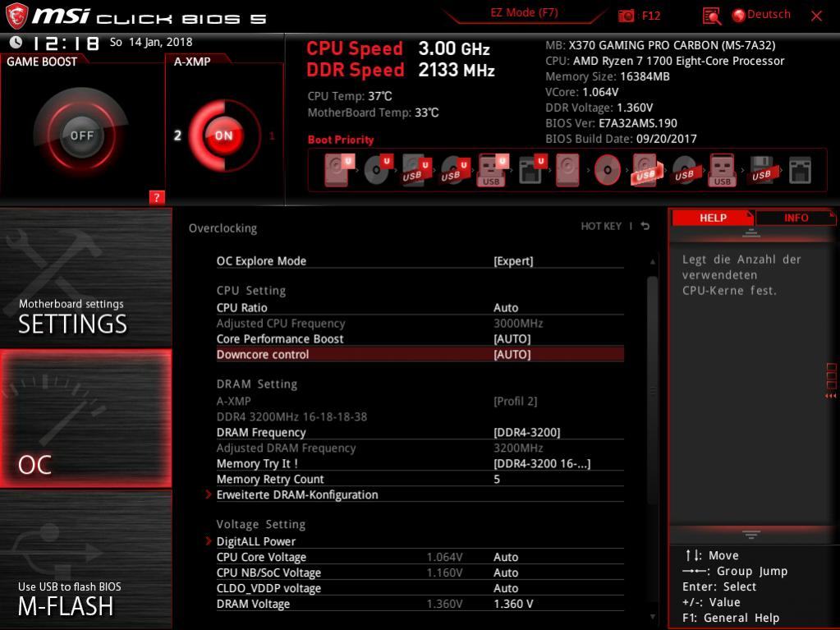Screen dimensions: 840x630
Task: Edit the Memory Retry Count value 5
Action: 420,479
